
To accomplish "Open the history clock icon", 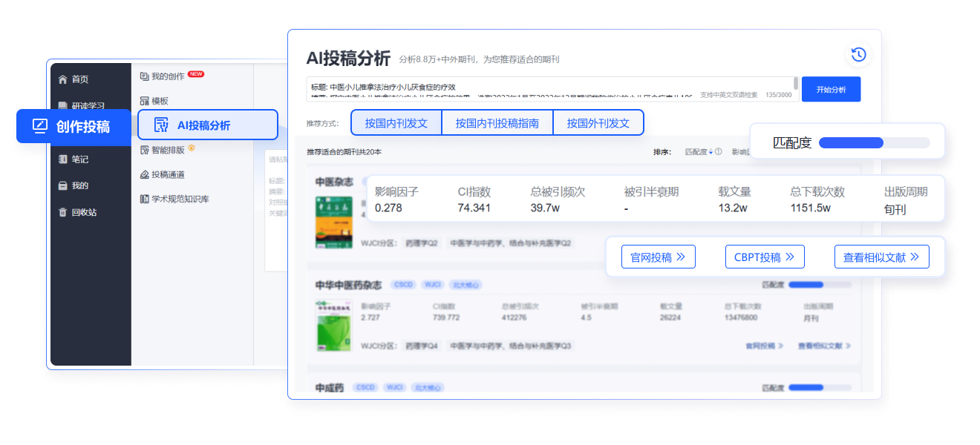I will (x=858, y=54).
